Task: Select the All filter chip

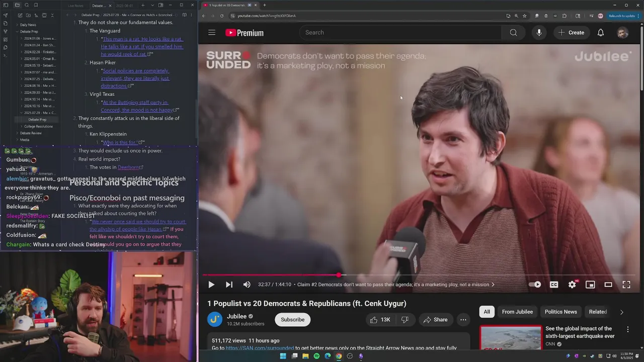Action: [x=487, y=312]
